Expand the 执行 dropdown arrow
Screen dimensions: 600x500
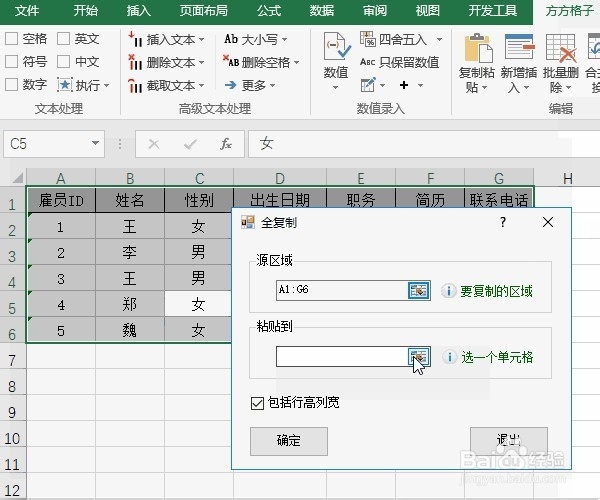pyautogui.click(x=106, y=85)
